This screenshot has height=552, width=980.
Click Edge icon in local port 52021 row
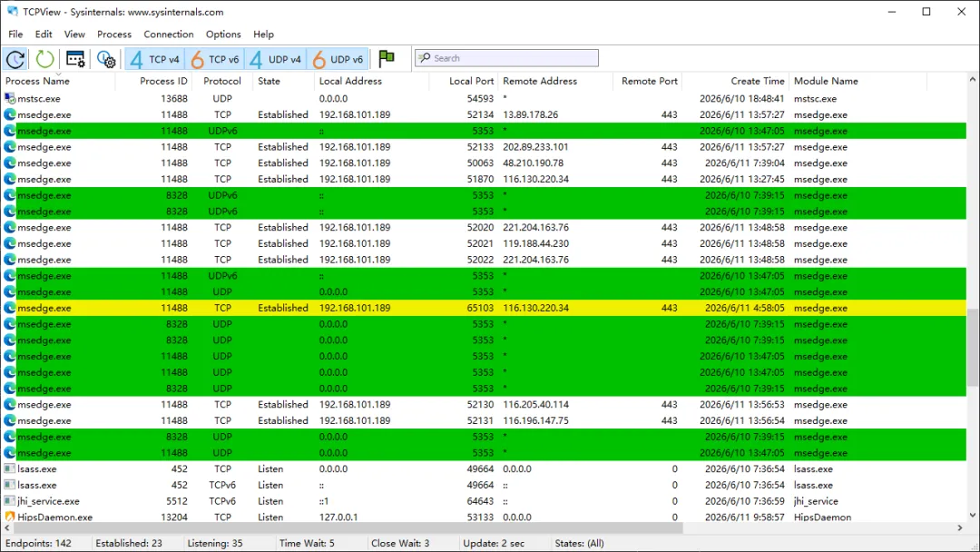10,243
